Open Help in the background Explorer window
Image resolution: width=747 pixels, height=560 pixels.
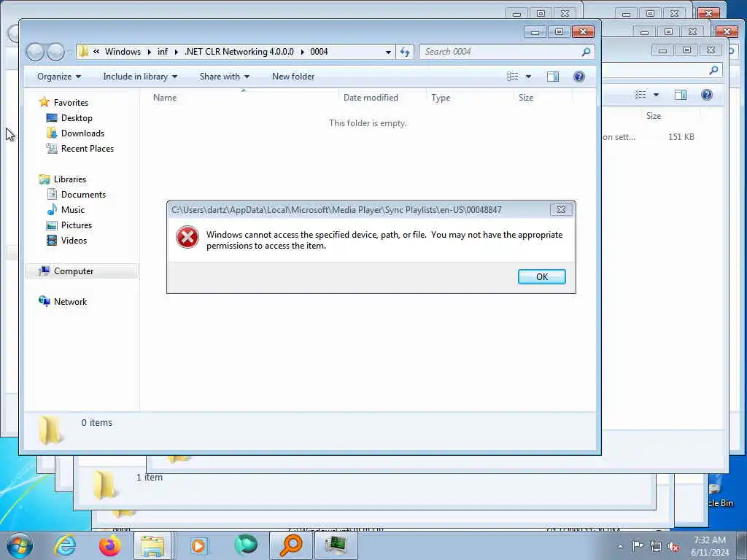pos(706,96)
